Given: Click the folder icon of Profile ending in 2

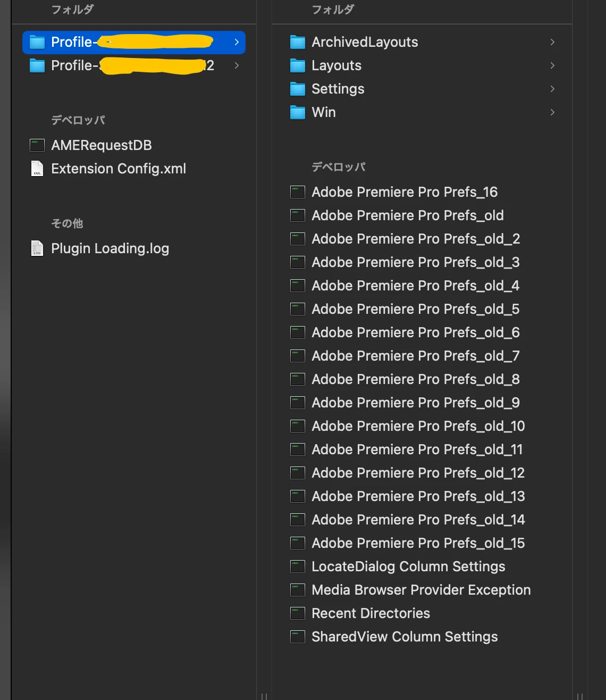Looking at the screenshot, I should [37, 65].
